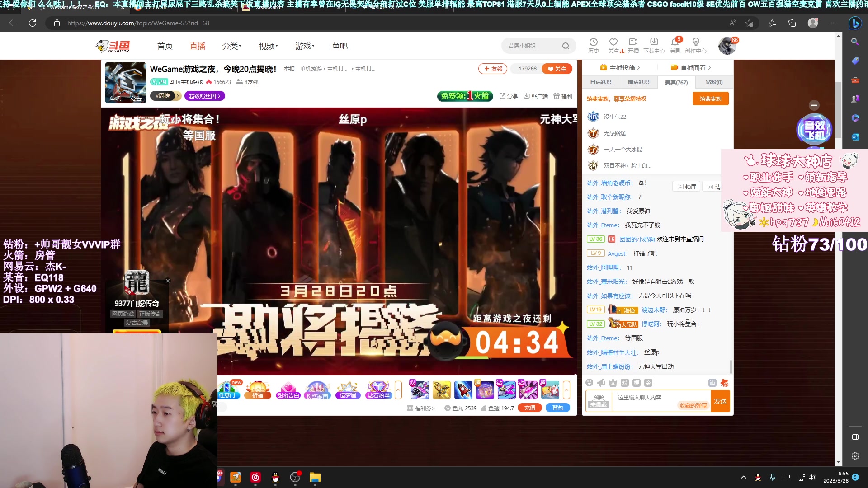Image resolution: width=868 pixels, height=488 pixels.
Task: Toggle the 滤 chat filter icon
Action: tap(712, 383)
